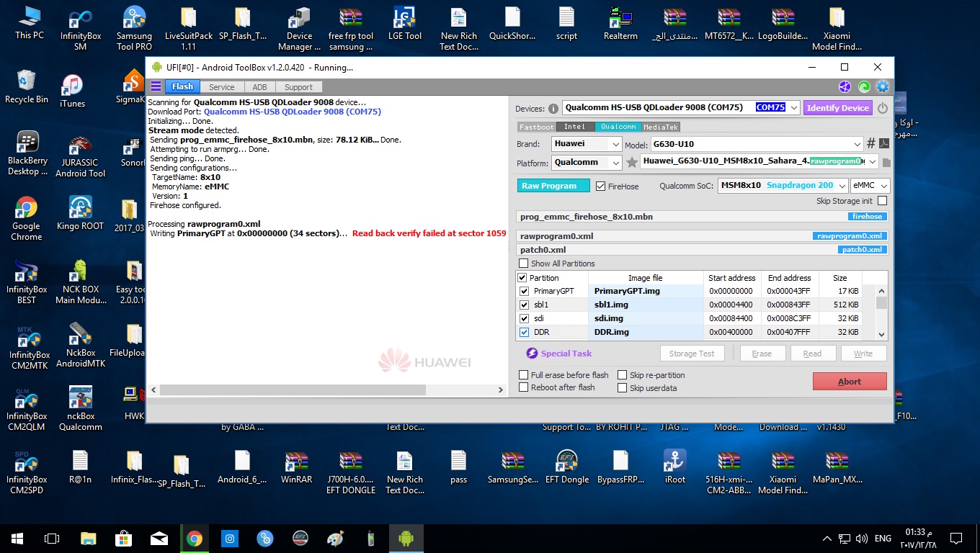The height and width of the screenshot is (553, 980).
Task: Click the Windows Start button
Action: click(17, 538)
